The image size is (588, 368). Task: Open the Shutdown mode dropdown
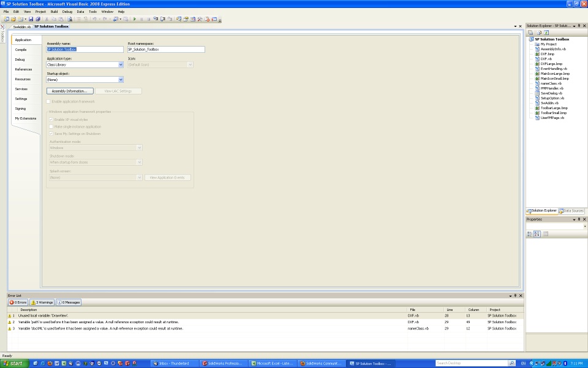139,162
